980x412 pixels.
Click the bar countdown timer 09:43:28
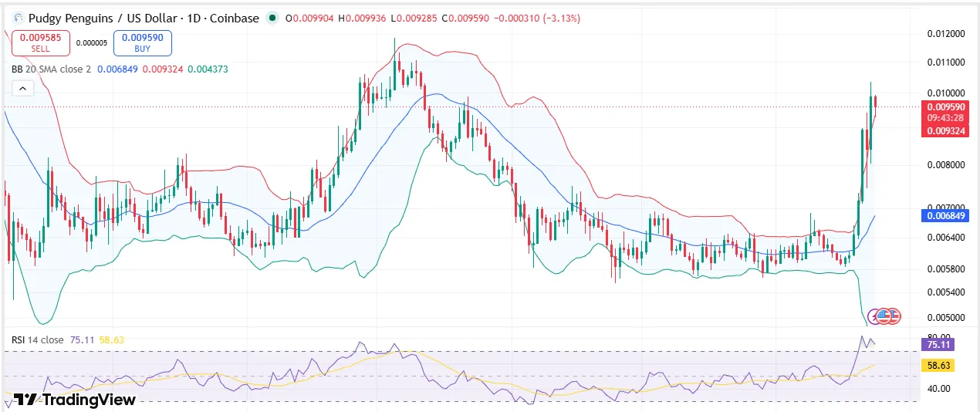(945, 117)
